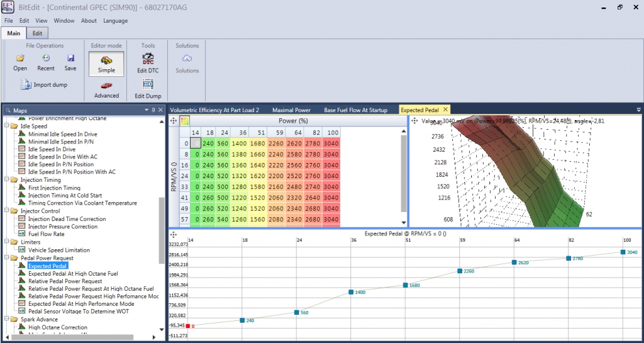Switch to the Edit ribbon tab
The image size is (644, 343).
tap(37, 33)
